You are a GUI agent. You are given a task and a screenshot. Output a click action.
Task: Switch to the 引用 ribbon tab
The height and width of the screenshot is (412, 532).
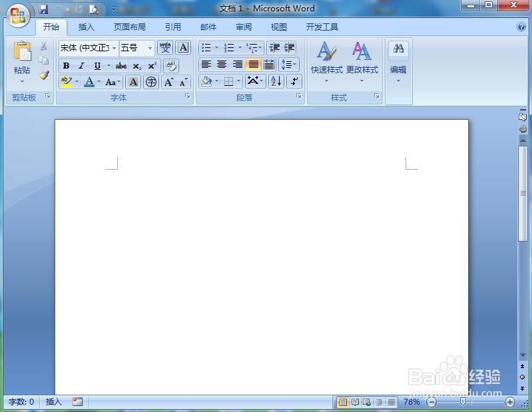[173, 27]
